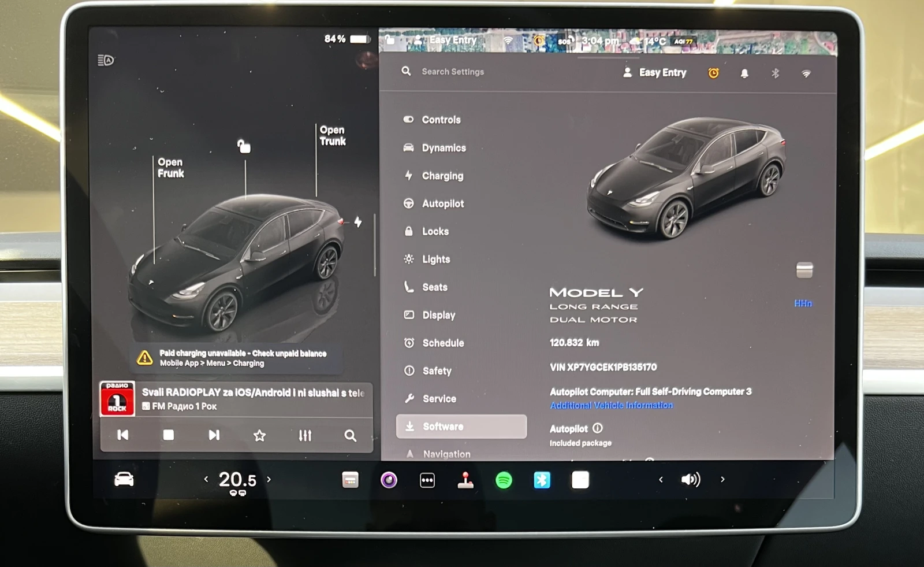The height and width of the screenshot is (567, 924).
Task: Open the all apps three-dots launcher
Action: (427, 480)
